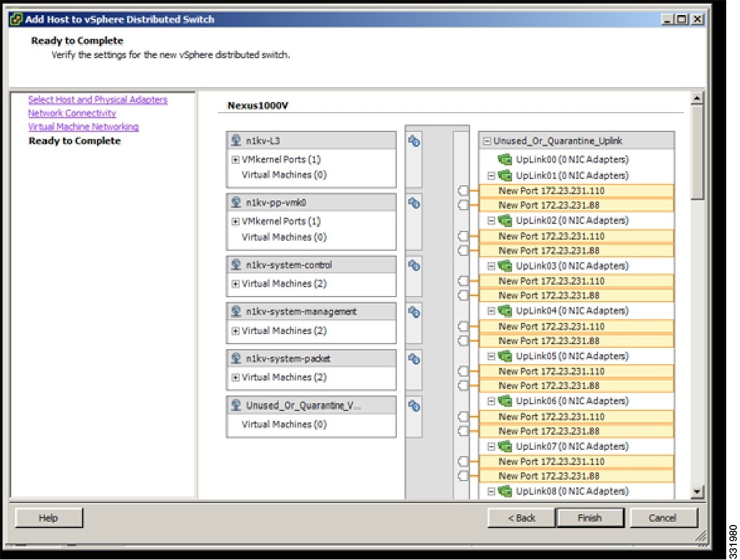Screen dimensions: 740x560
Task: Select New Port 172.23.231.110 under UpLink02
Action: click(576, 236)
